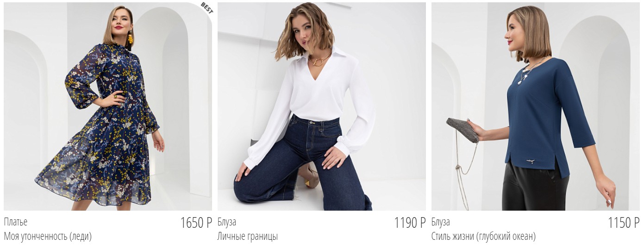Open the white blouse product photo
This screenshot has height=250, width=644.
pyautogui.click(x=322, y=106)
